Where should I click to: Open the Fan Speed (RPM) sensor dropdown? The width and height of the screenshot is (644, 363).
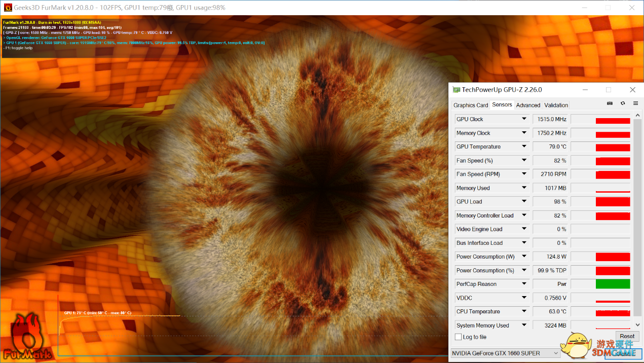pos(524,174)
